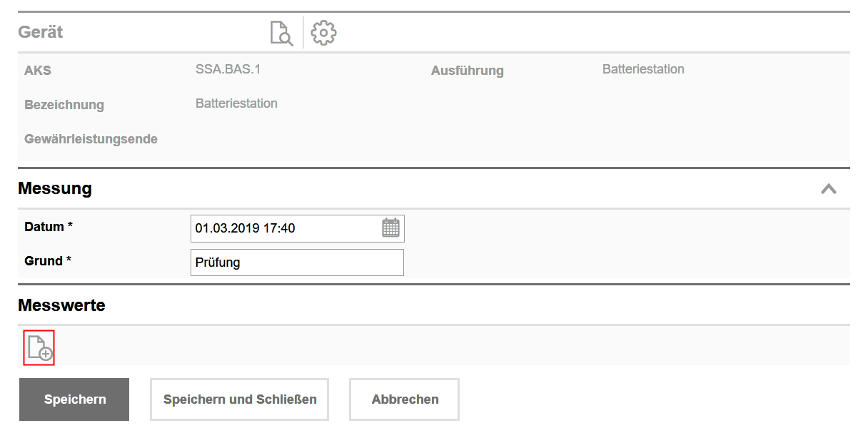Click the Bezeichnung value Batteriestation

click(236, 103)
